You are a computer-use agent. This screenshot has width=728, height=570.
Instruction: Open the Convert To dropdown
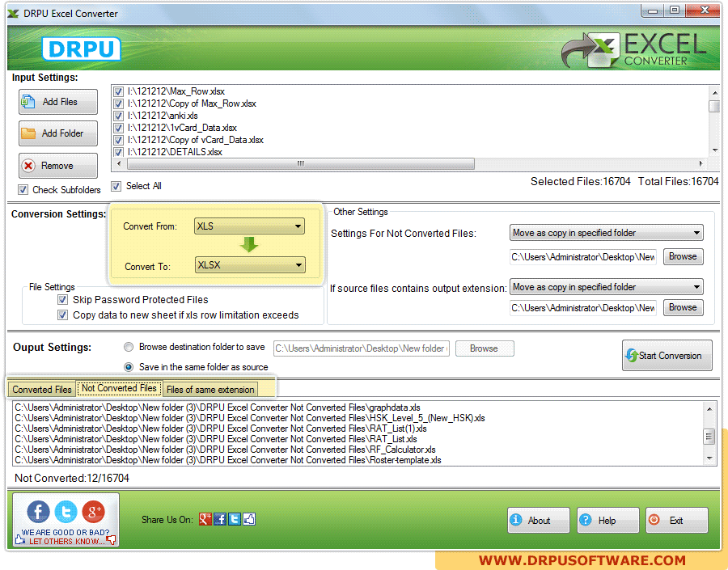click(x=250, y=265)
